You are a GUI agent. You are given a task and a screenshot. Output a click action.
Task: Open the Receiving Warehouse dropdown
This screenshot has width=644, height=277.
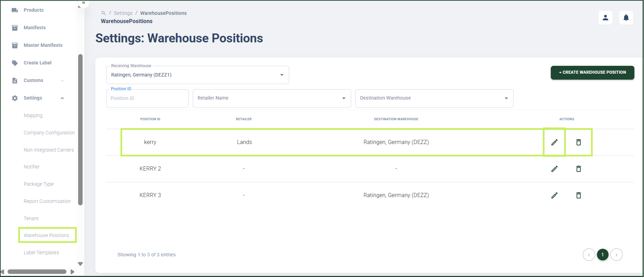click(x=198, y=75)
